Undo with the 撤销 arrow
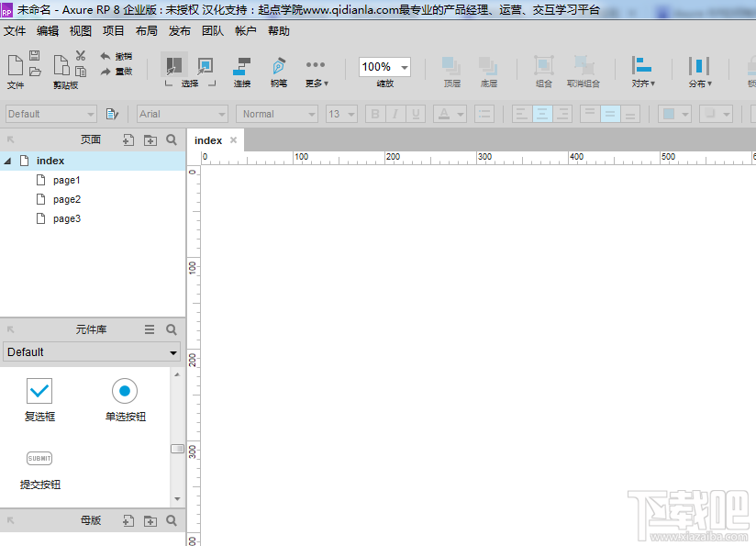 click(x=116, y=56)
